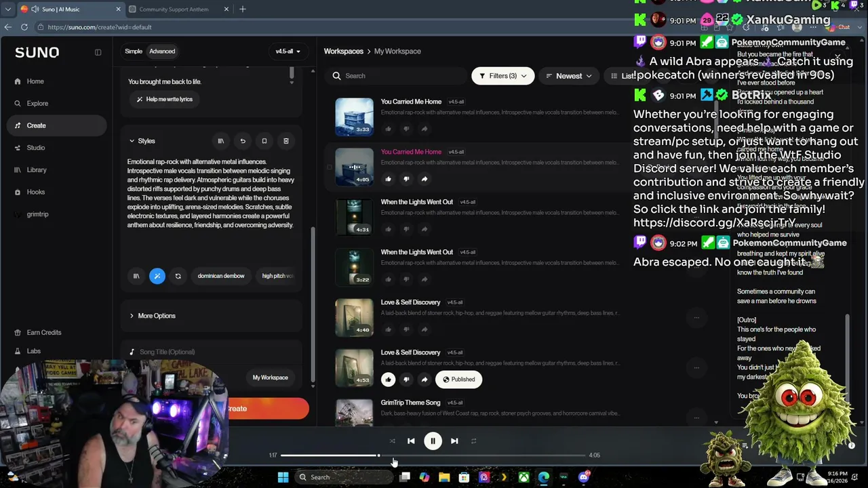The width and height of the screenshot is (868, 488).
Task: Click the Published badge on Love & Self Discovery
Action: coord(459,380)
